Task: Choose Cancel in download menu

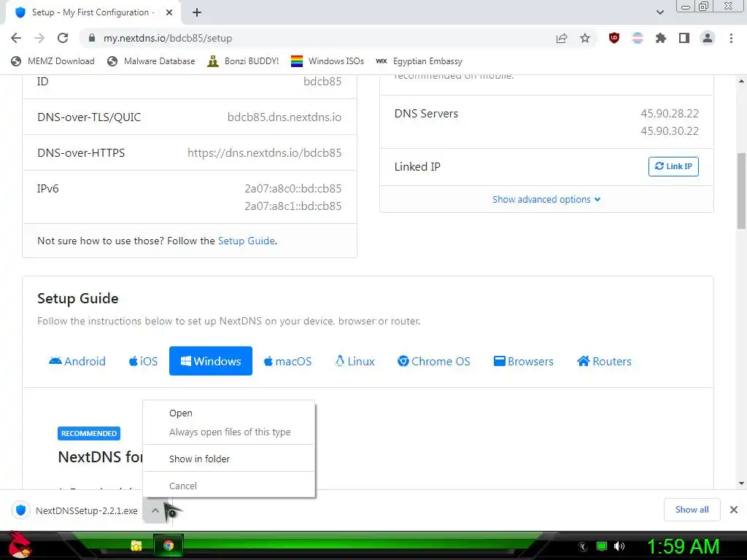Action: pos(228,486)
